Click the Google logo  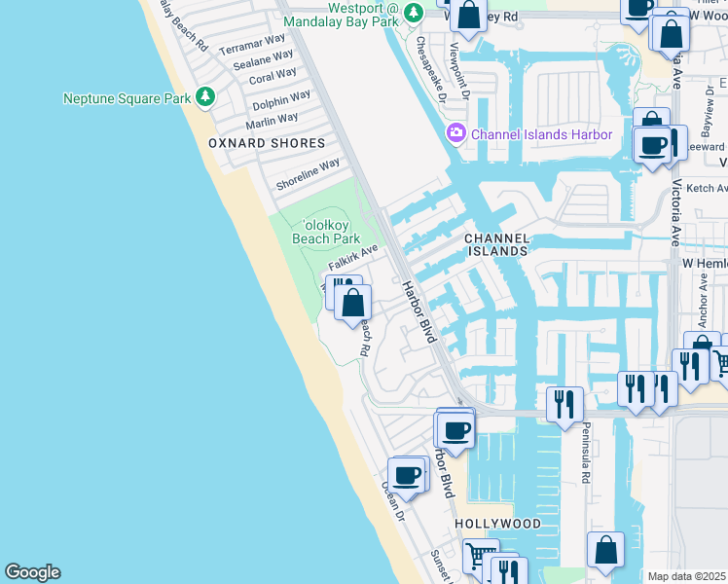coord(32,572)
